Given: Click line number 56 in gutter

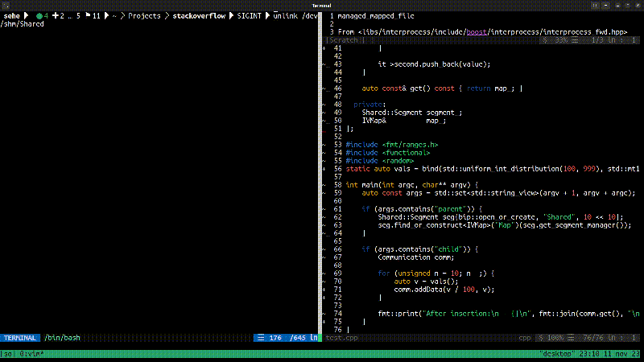Looking at the screenshot, I should (x=337, y=169).
